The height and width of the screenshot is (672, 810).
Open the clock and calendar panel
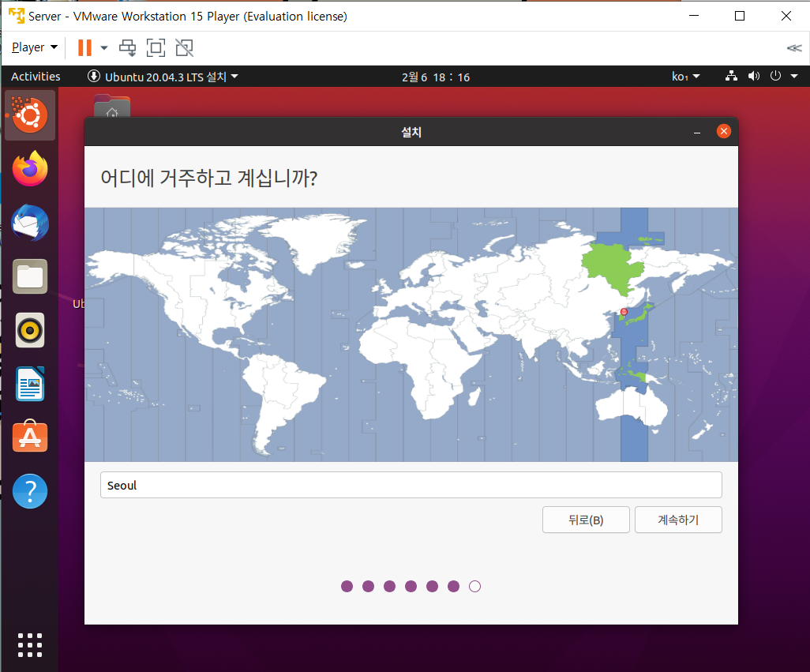(x=436, y=77)
